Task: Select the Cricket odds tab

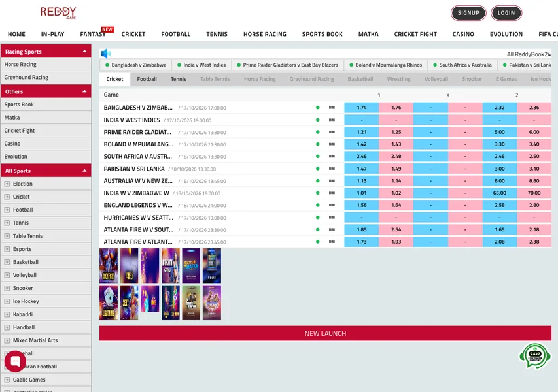Action: pyautogui.click(x=114, y=79)
